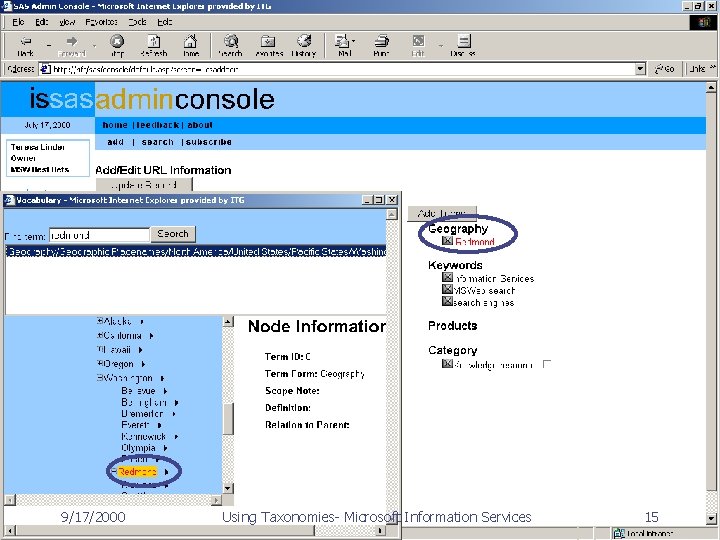Viewport: 720px width, 540px height.
Task: Click the subscribe link
Action: tap(208, 142)
